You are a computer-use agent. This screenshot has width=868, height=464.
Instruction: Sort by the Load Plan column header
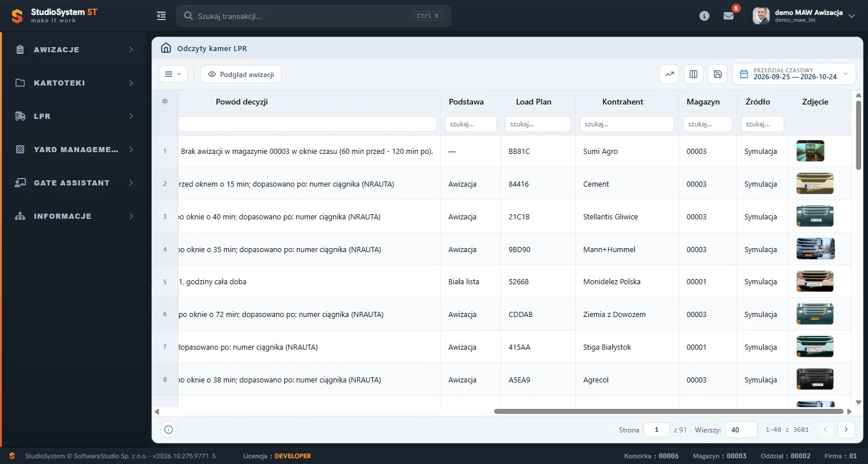[534, 102]
